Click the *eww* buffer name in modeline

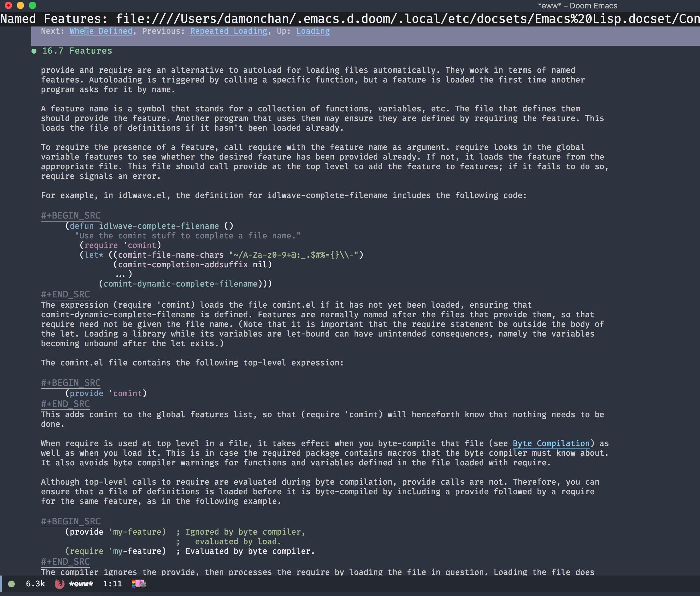[81, 583]
